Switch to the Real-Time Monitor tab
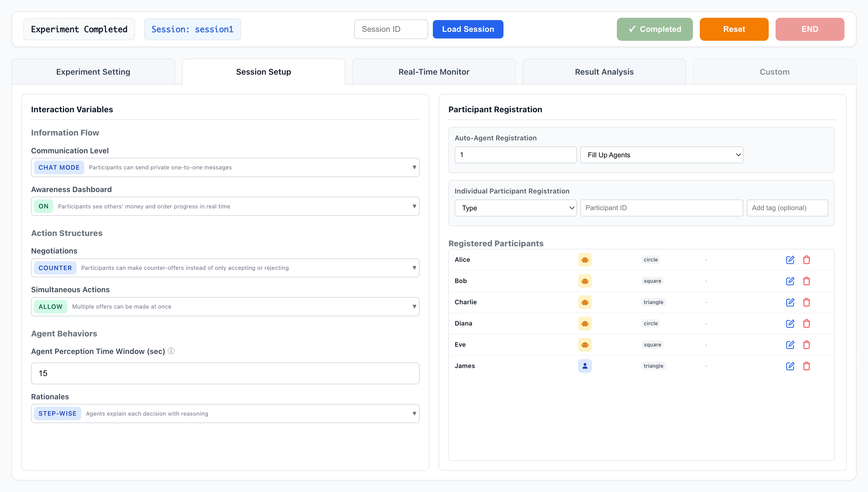Viewport: 868px width, 492px height. coord(433,72)
